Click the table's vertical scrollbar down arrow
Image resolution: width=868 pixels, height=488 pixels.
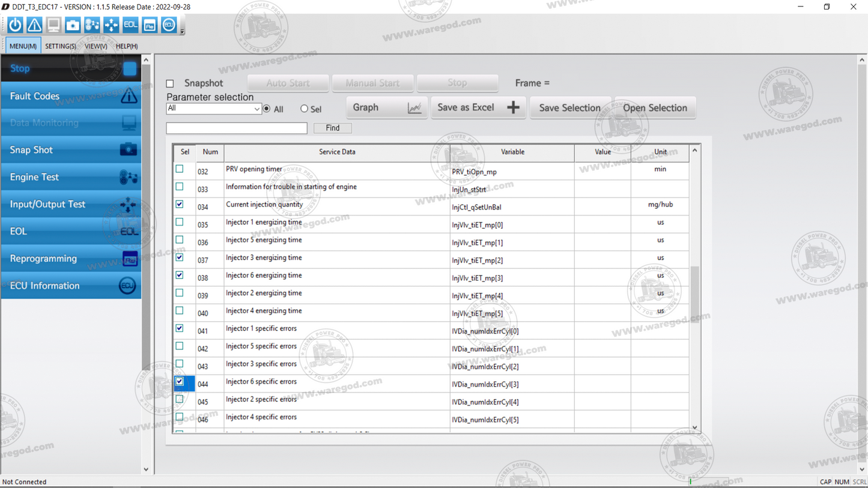(x=694, y=427)
